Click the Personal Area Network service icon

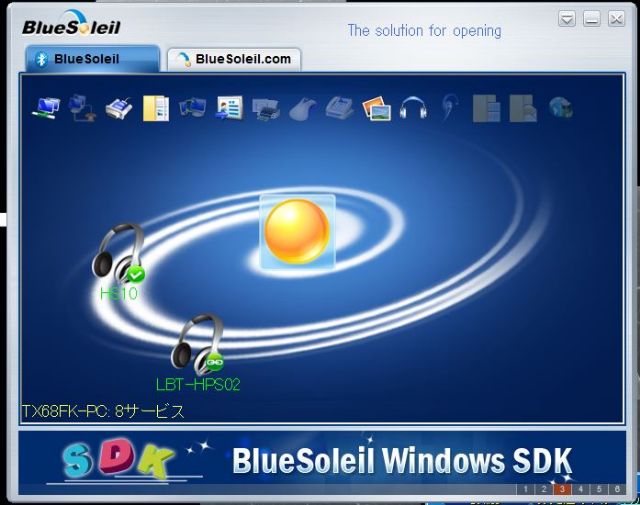coord(46,107)
